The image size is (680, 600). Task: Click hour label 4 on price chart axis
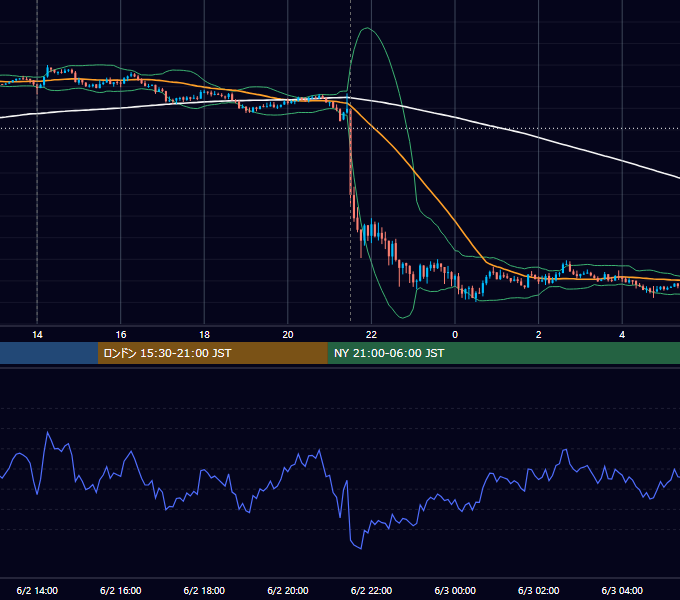coord(622,335)
